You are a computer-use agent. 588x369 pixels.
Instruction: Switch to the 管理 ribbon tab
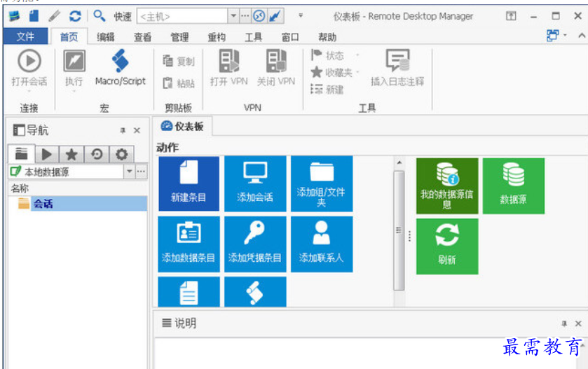tap(179, 37)
